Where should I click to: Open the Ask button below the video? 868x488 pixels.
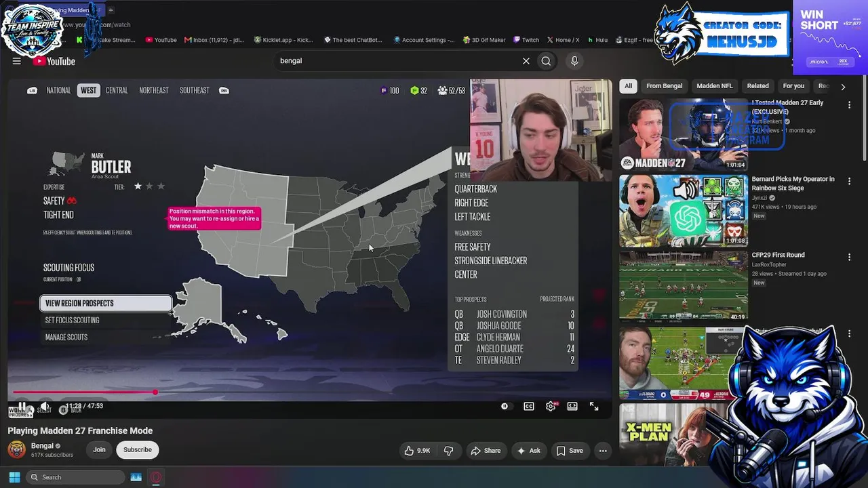coord(529,451)
